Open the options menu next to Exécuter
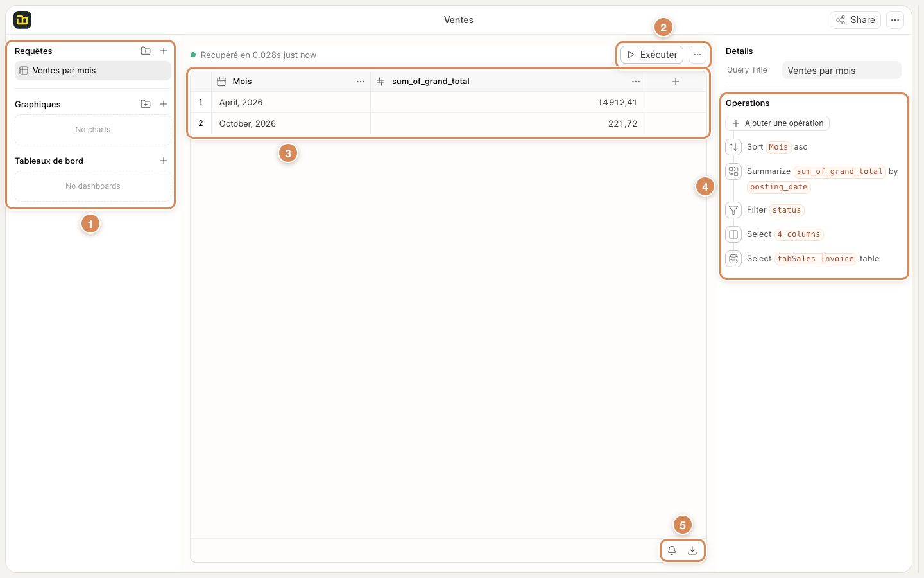Image resolution: width=924 pixels, height=578 pixels. 697,55
